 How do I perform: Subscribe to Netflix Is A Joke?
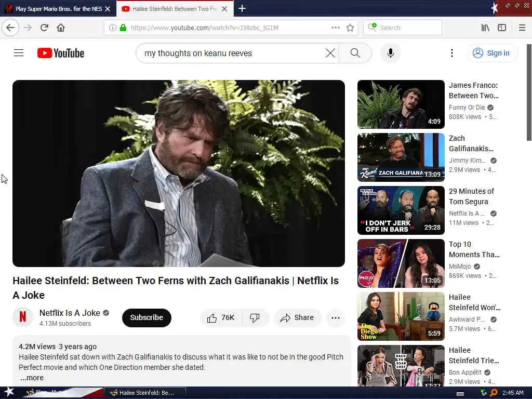coord(147,317)
